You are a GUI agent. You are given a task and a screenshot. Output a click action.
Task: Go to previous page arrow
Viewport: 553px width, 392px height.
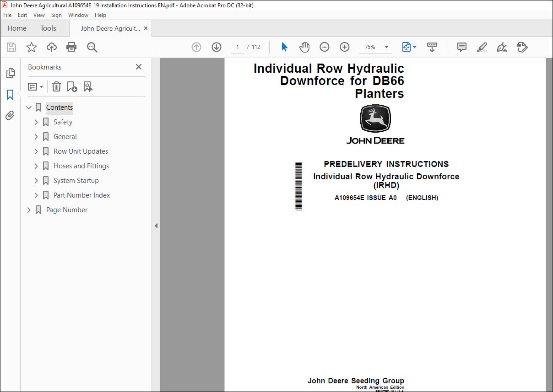click(196, 47)
